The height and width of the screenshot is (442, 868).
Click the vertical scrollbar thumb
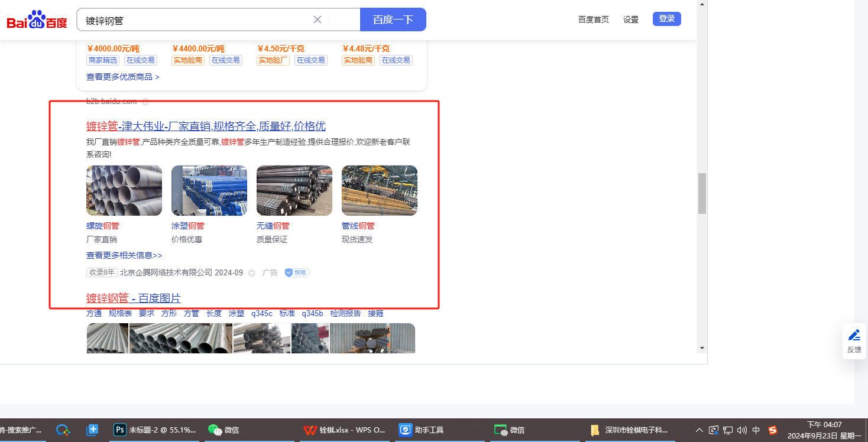[x=702, y=193]
